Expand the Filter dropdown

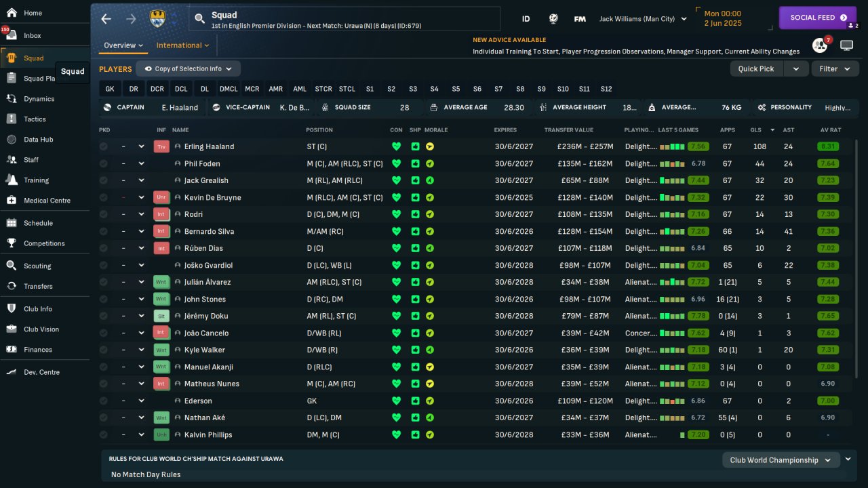click(834, 68)
